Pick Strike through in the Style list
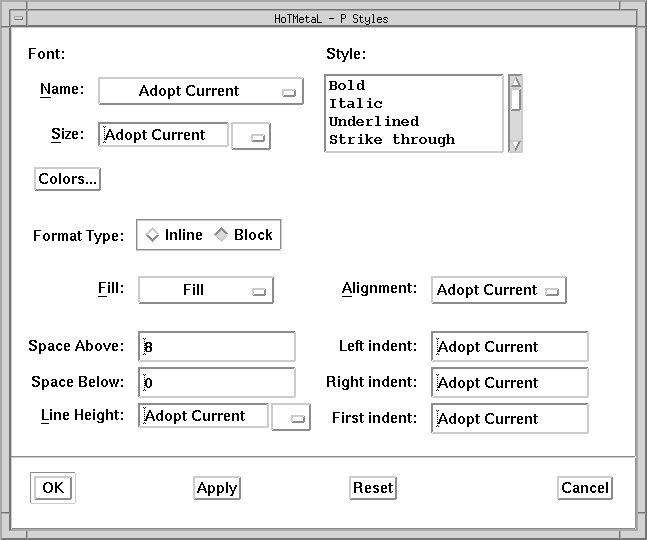 [x=391, y=140]
